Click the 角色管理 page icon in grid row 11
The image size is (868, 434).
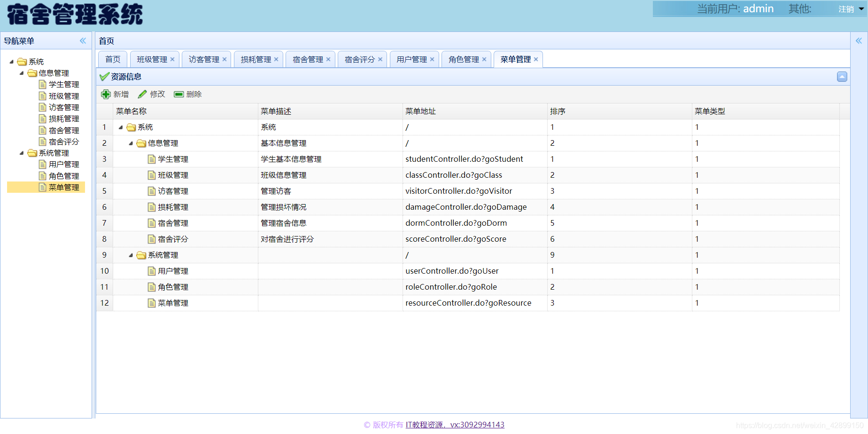click(x=152, y=287)
